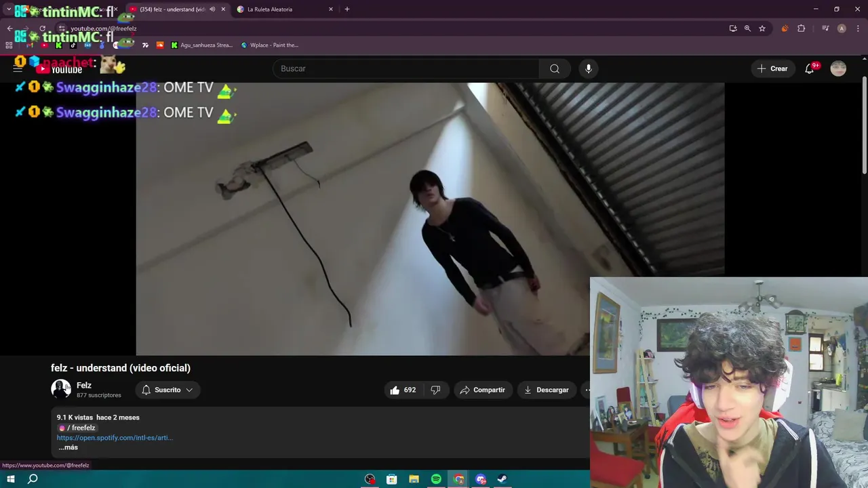Open Chrome extensions puzzle icon
The height and width of the screenshot is (488, 868).
(802, 28)
